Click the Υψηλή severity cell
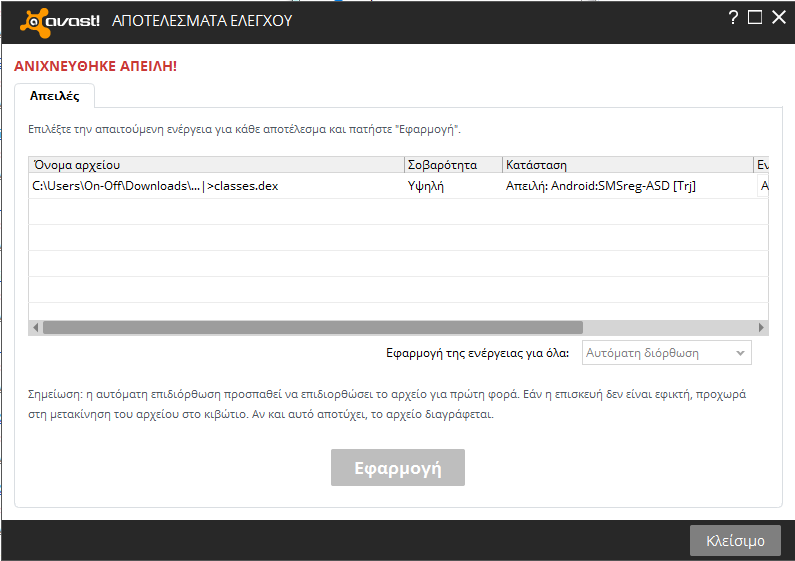 click(452, 186)
